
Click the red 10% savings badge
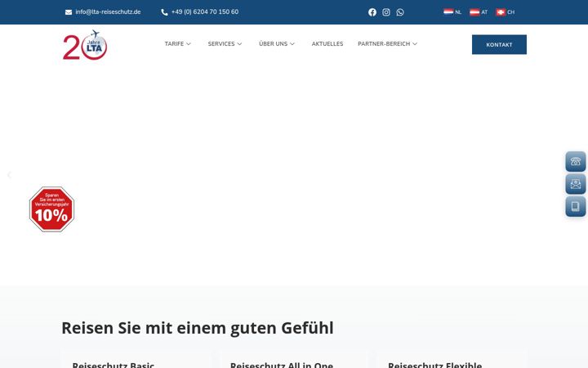coord(51,209)
